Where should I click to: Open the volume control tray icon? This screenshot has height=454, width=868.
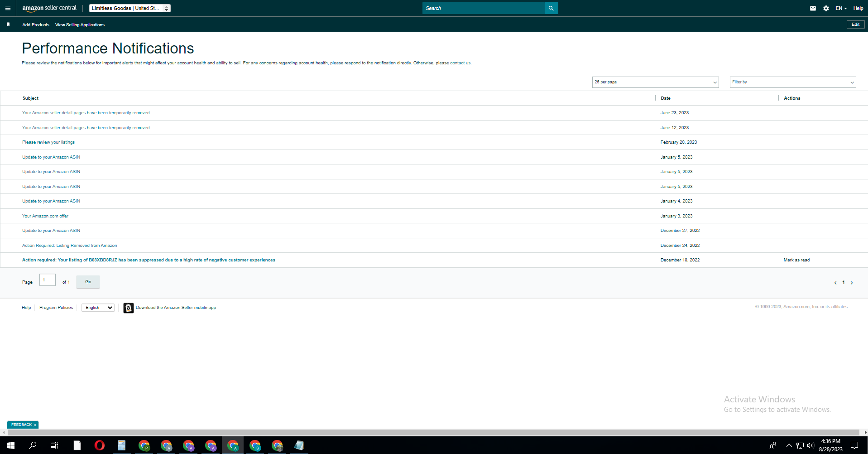810,445
